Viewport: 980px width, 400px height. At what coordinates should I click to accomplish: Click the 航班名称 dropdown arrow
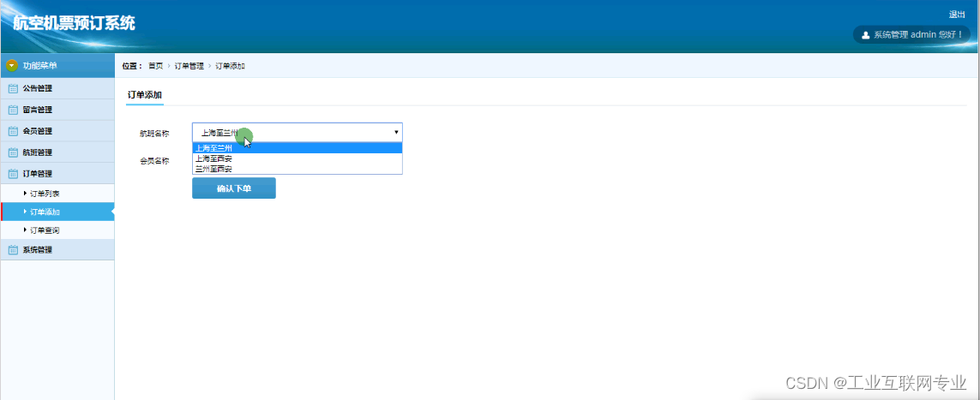point(396,132)
